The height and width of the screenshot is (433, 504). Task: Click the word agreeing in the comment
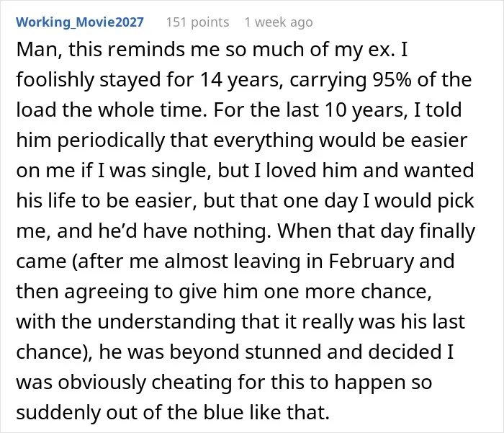point(106,292)
